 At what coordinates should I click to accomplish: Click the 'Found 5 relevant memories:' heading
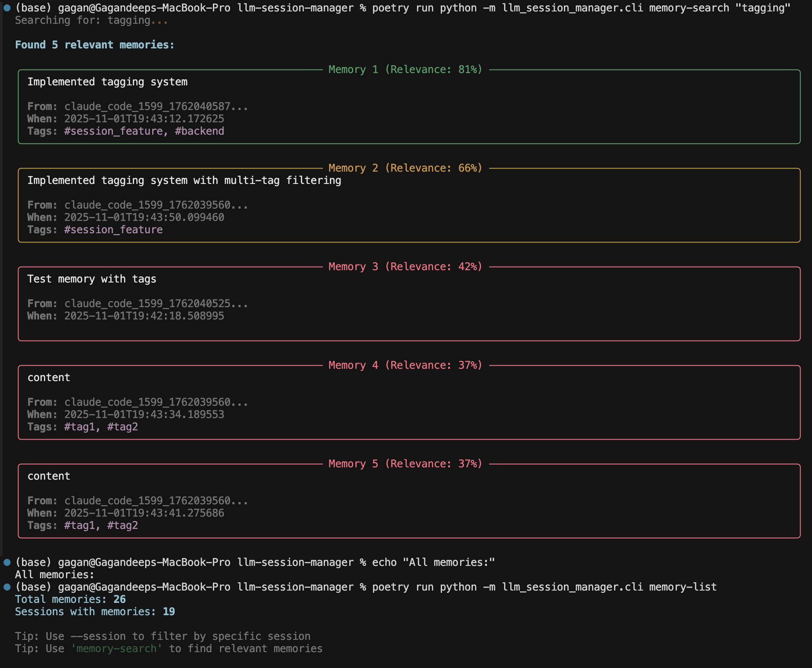[95, 45]
